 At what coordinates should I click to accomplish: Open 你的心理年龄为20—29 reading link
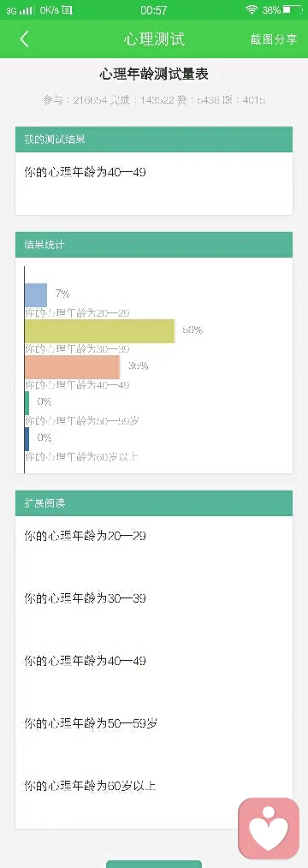coord(86,536)
